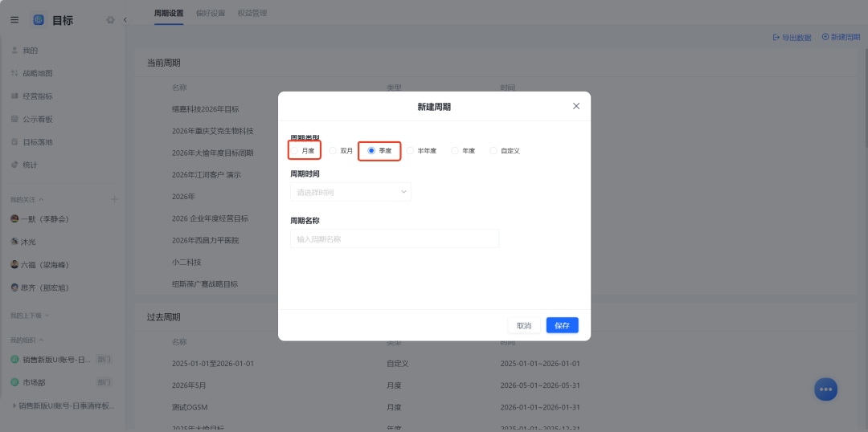
Task: Click avatar of 沐光
Action: (15, 242)
